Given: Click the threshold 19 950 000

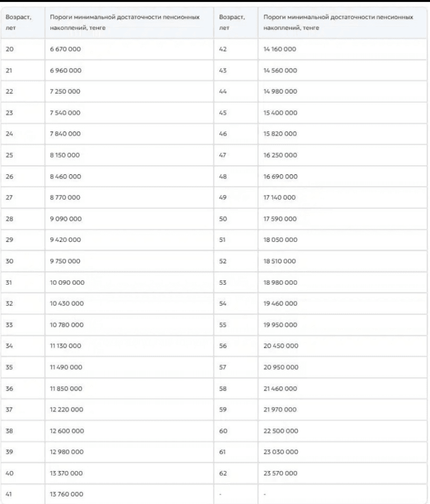Looking at the screenshot, I should point(280,325).
